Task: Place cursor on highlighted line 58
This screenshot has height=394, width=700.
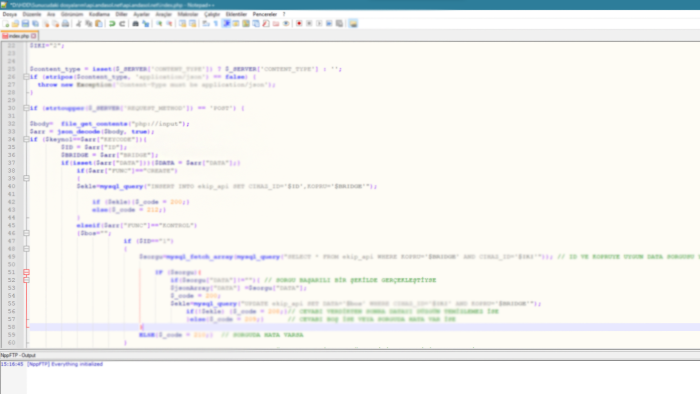Action: coord(365,327)
